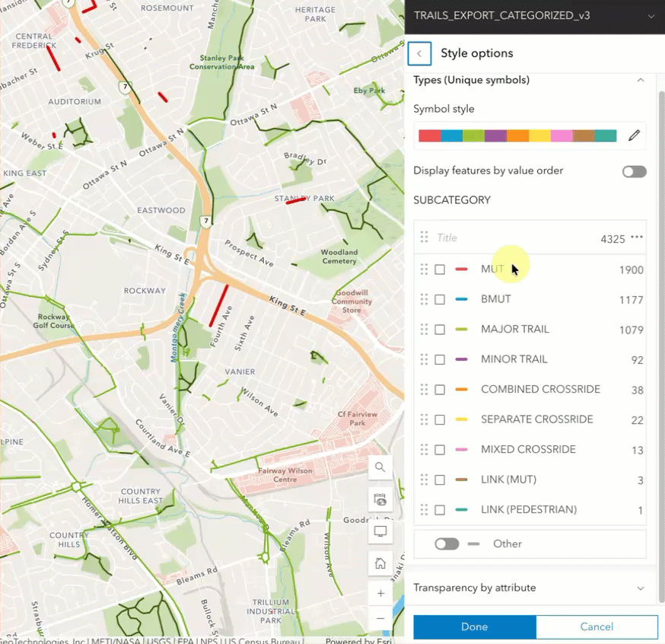The image size is (665, 644).
Task: Click the Done button
Action: tap(474, 626)
